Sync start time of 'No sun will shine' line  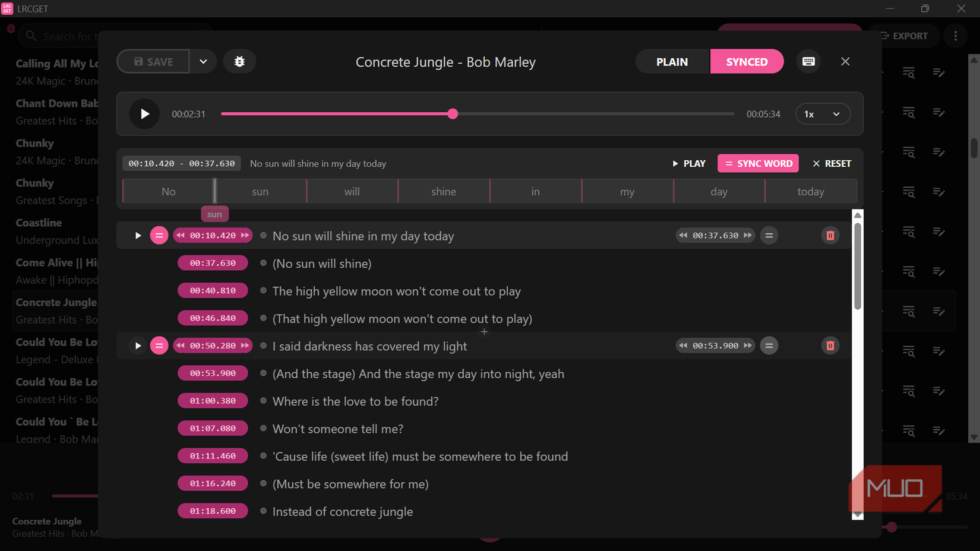point(159,236)
